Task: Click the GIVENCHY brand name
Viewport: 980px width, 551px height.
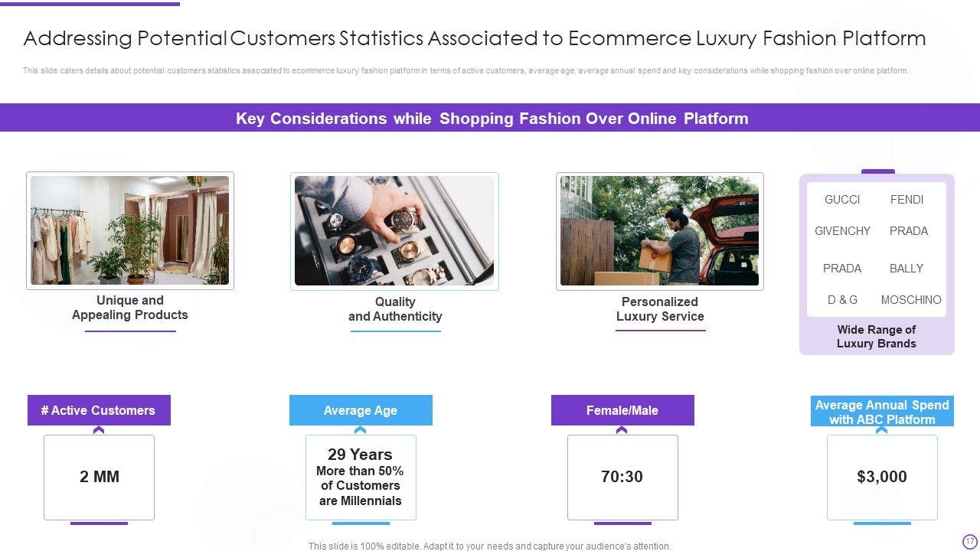Action: tap(842, 231)
